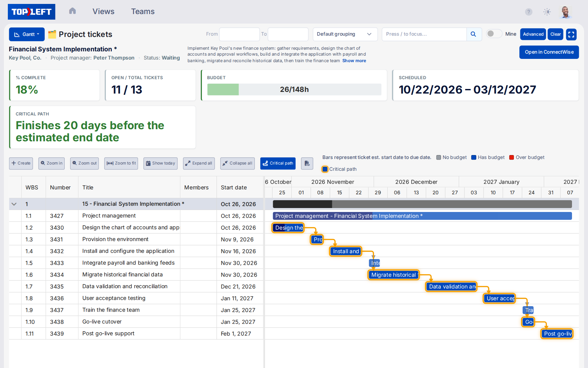
Task: Click the Has budget legend swatch
Action: click(x=474, y=157)
